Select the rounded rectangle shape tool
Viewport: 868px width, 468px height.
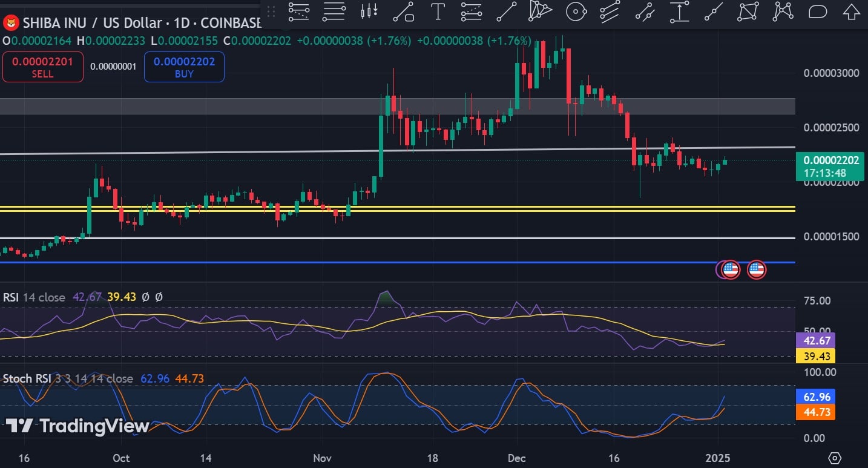point(818,11)
